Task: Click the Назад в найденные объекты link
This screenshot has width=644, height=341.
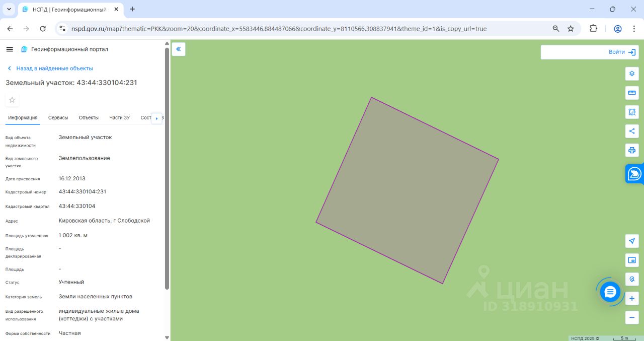Action: click(x=50, y=69)
